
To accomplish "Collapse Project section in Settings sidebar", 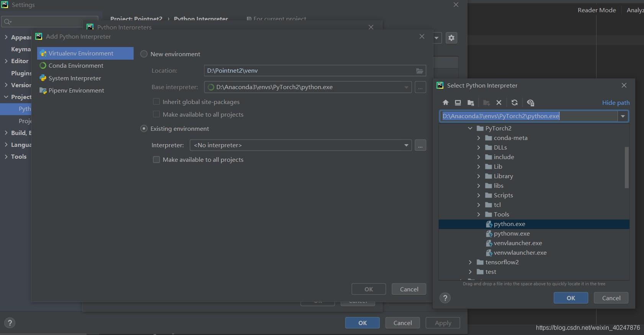I will click(6, 97).
